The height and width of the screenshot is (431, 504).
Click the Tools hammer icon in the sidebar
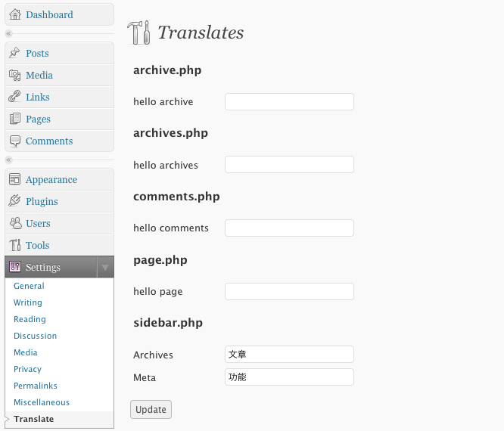click(x=15, y=245)
